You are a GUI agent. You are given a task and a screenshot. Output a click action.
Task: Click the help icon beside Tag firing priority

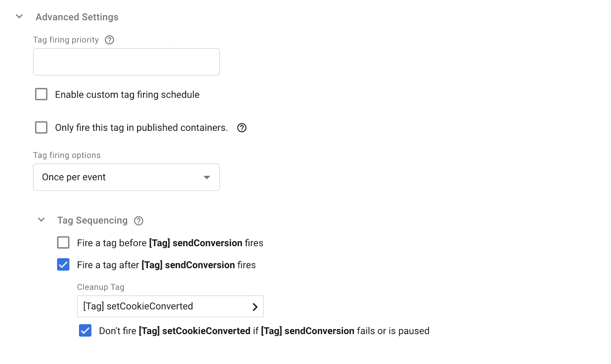[110, 40]
